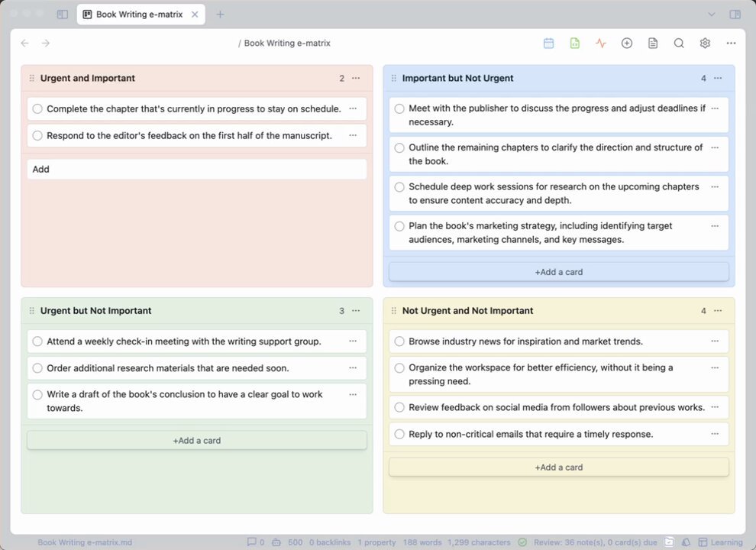
Task: Click the '1 property' status bar item
Action: point(376,542)
